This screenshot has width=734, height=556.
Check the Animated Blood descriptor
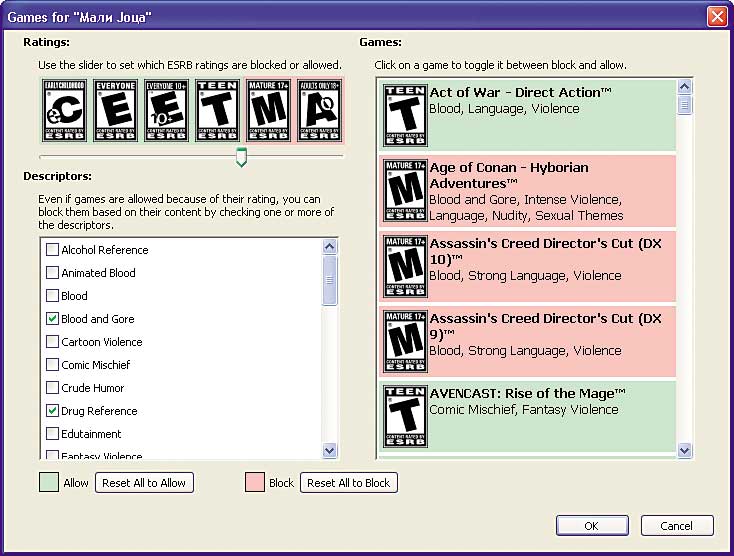[x=52, y=272]
